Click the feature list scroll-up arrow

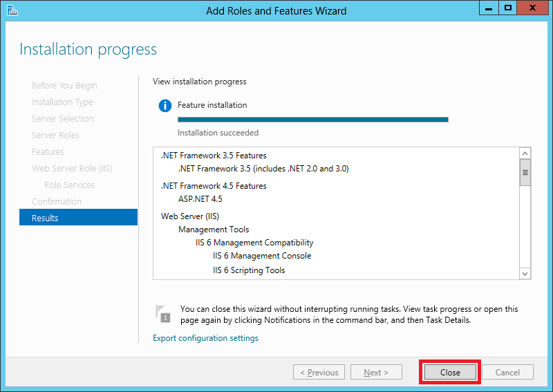pos(525,153)
